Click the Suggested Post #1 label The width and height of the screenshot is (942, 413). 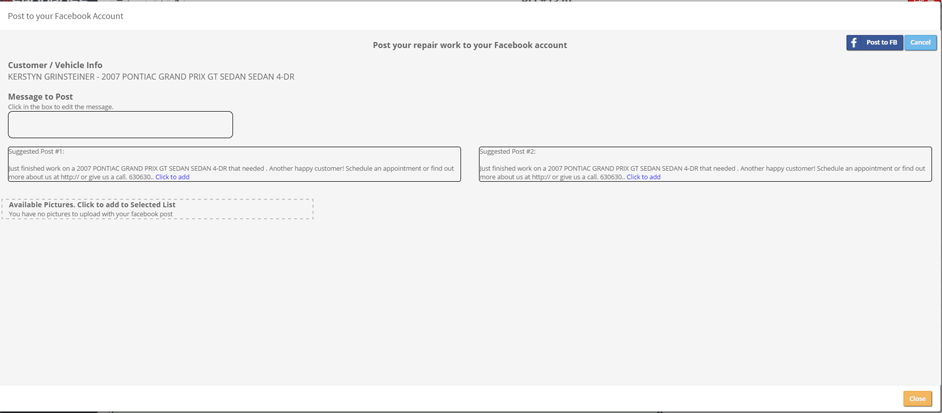point(37,151)
